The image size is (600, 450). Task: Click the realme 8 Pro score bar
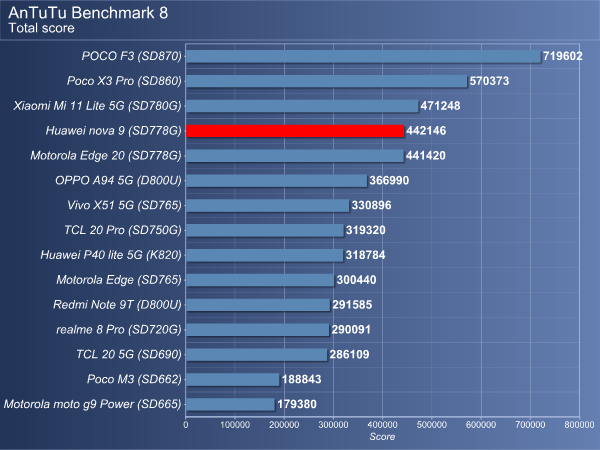coord(258,330)
